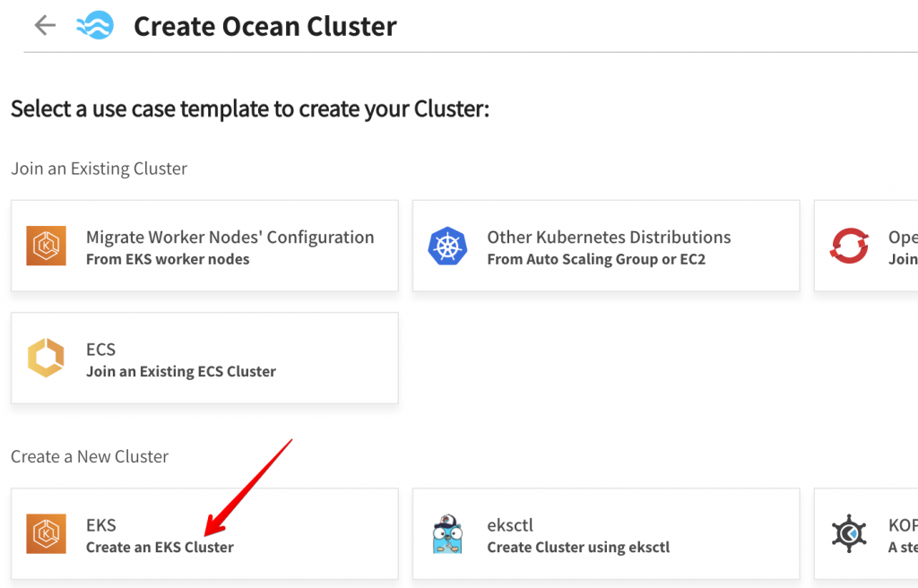Pick Create Cluster using eksctl option

tap(606, 534)
